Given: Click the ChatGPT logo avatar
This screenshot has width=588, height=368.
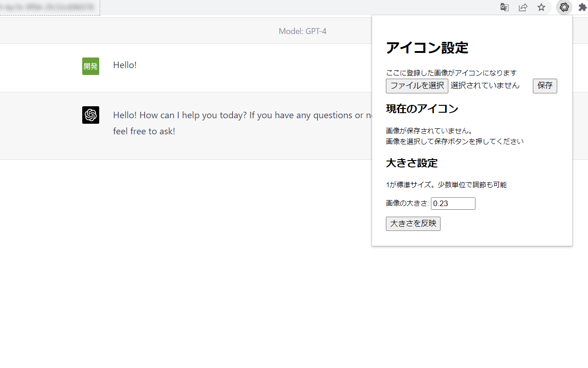Looking at the screenshot, I should click(x=90, y=115).
